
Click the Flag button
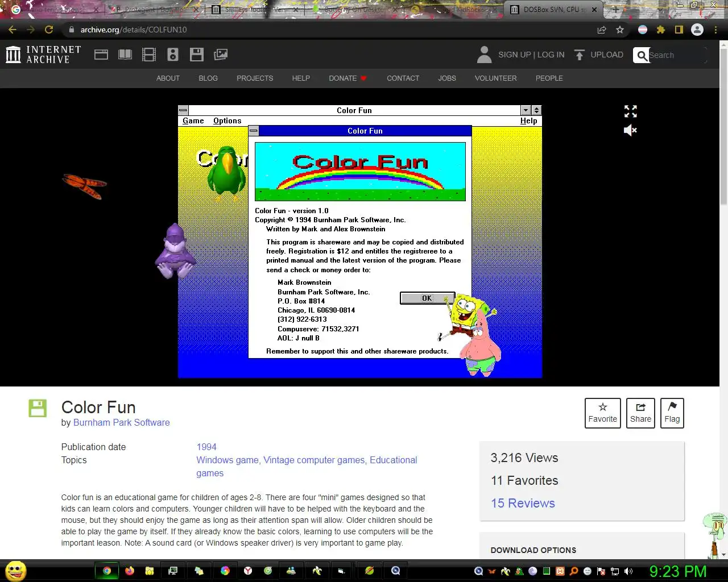pyautogui.click(x=672, y=413)
